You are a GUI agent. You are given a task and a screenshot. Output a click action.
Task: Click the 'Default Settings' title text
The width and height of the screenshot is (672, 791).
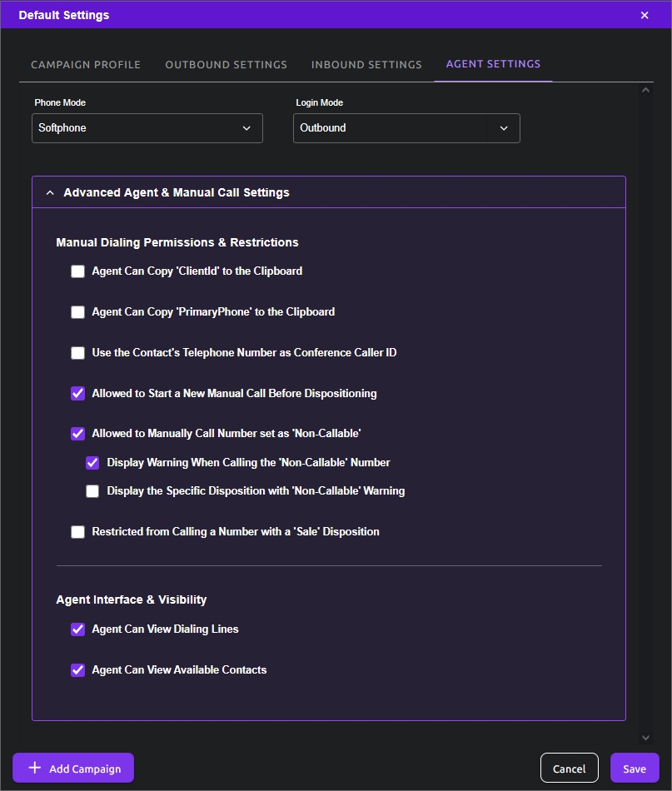[x=64, y=15]
